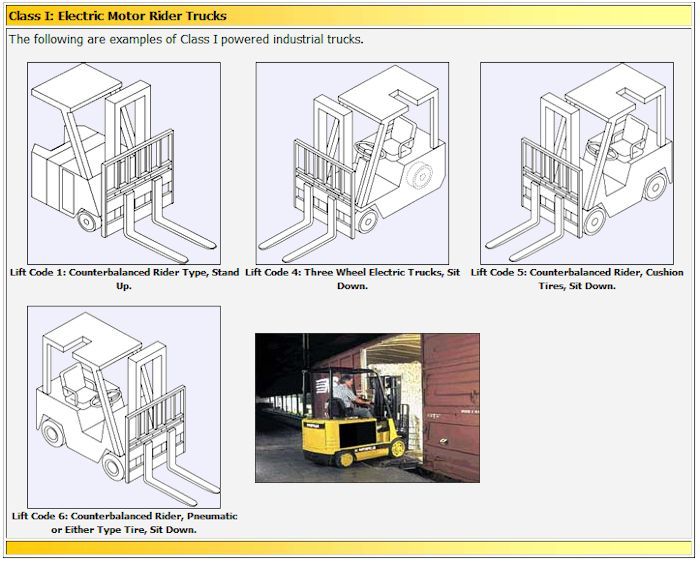The image size is (700, 563).
Task: Click the Lift Code 6 pneumatic tire truck drawing
Action: click(124, 406)
